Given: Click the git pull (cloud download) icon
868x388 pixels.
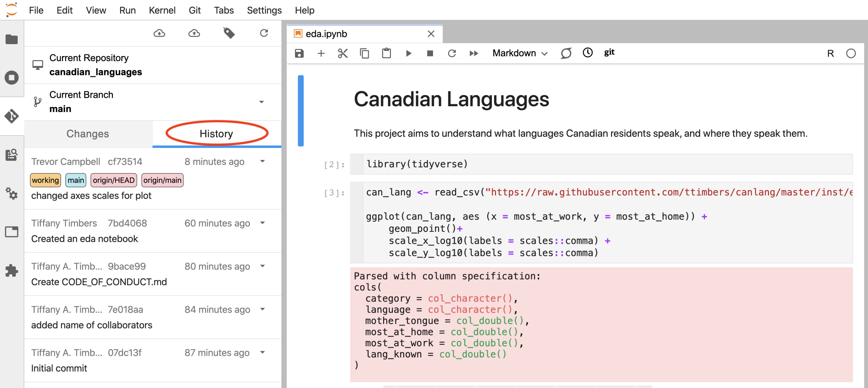Looking at the screenshot, I should [x=159, y=33].
